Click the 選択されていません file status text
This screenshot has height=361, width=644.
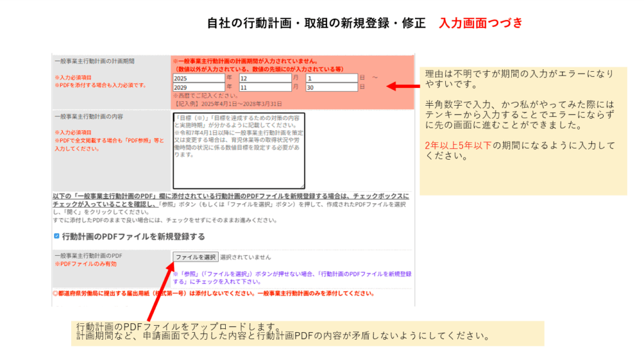point(246,257)
